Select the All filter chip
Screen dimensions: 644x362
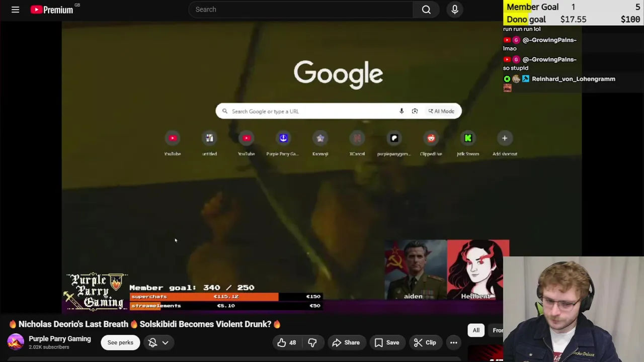pos(476,330)
